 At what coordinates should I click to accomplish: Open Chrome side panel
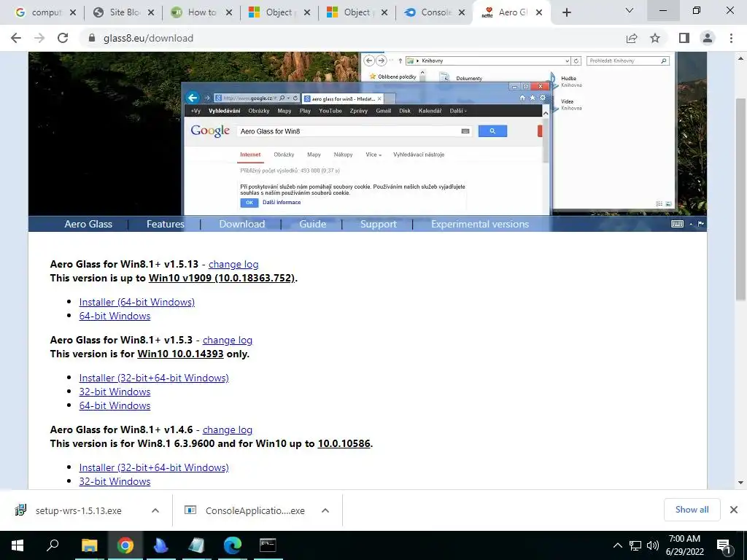684,38
